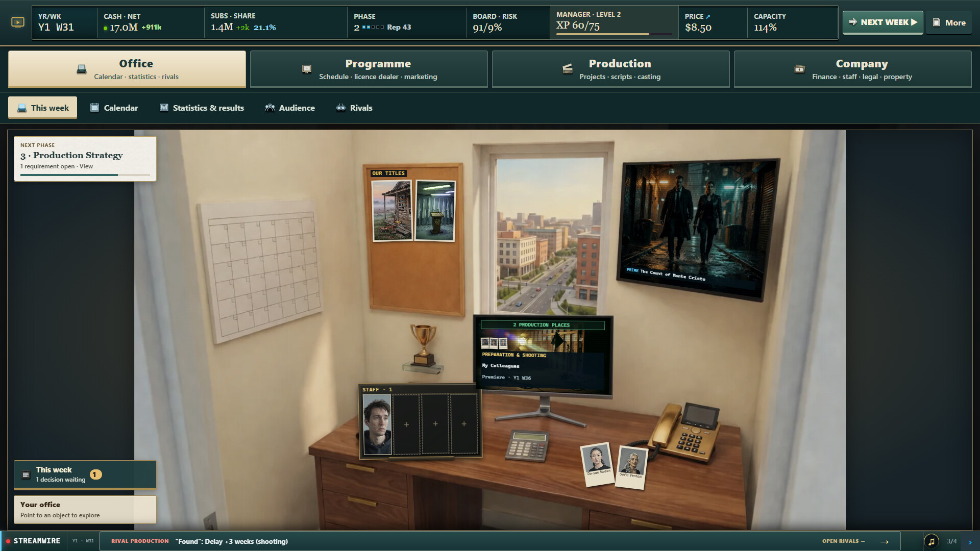Click the second empty staff slot plus
The height and width of the screenshot is (551, 980).
(435, 424)
